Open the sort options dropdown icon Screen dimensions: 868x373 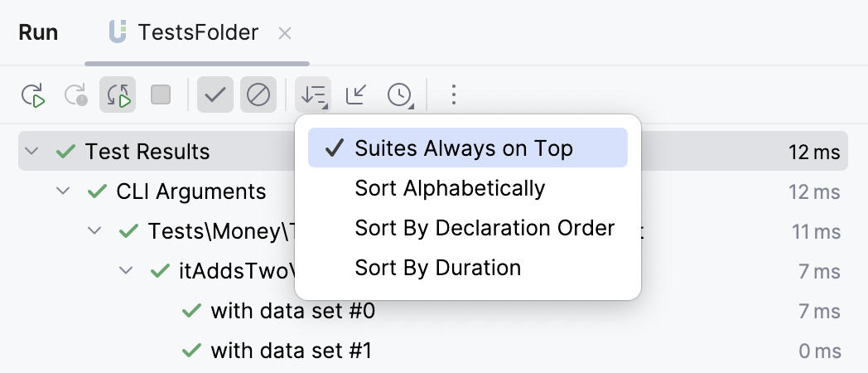point(314,95)
